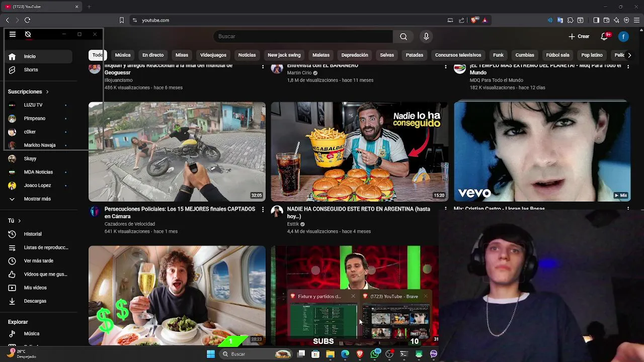The height and width of the screenshot is (362, 644).
Task: Select the Videojuegos chip
Action: (213, 55)
